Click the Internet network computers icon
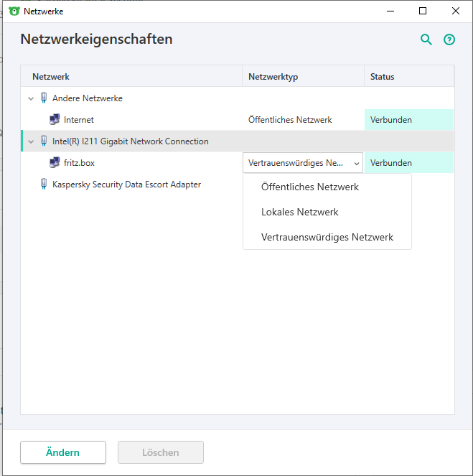 click(x=55, y=120)
